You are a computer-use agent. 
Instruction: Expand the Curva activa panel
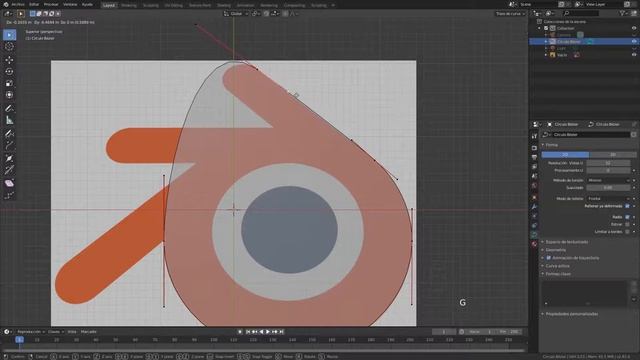click(x=557, y=266)
